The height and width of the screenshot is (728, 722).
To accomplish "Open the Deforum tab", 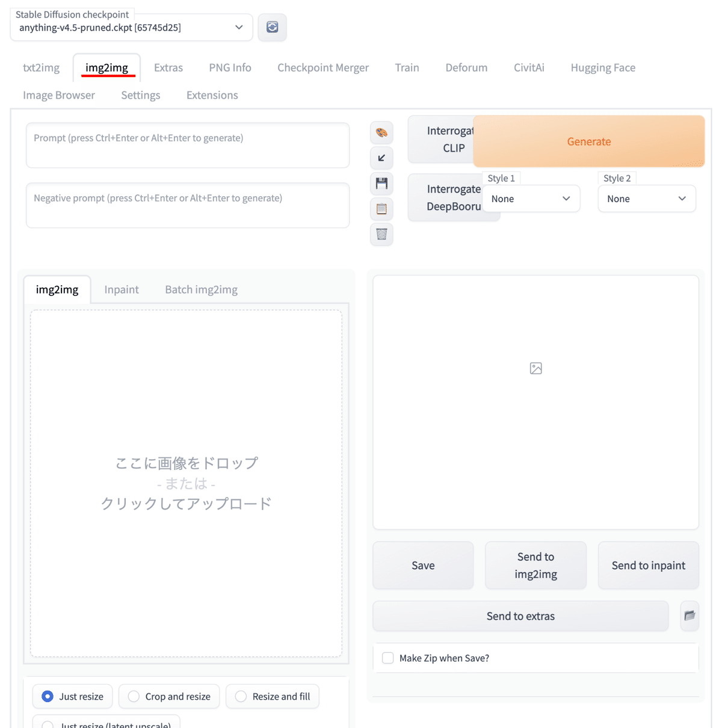I will click(x=466, y=67).
